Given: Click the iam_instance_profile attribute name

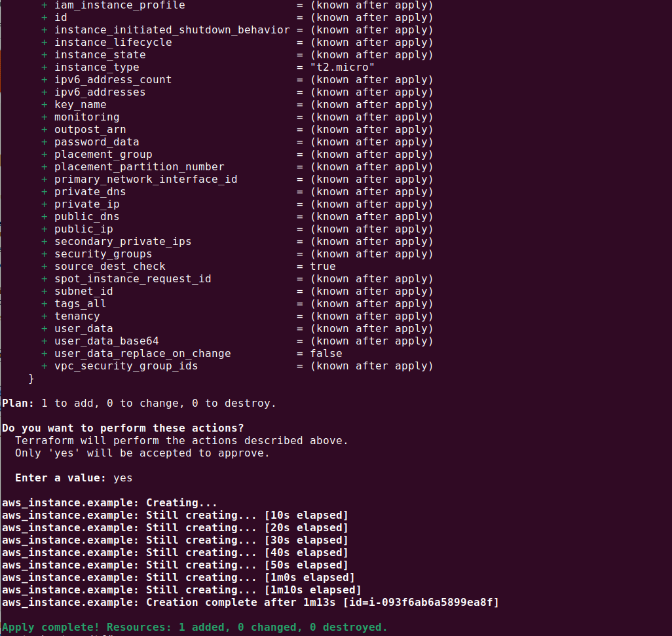Looking at the screenshot, I should (119, 5).
